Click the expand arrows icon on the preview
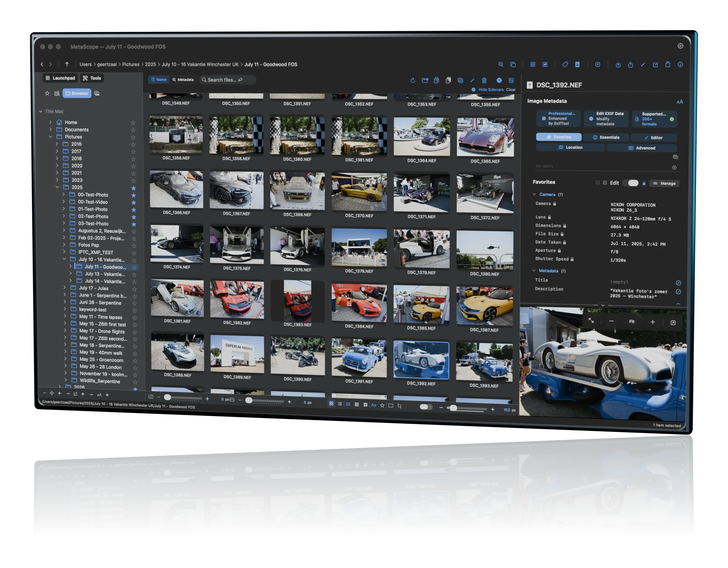The image size is (728, 568). click(591, 321)
